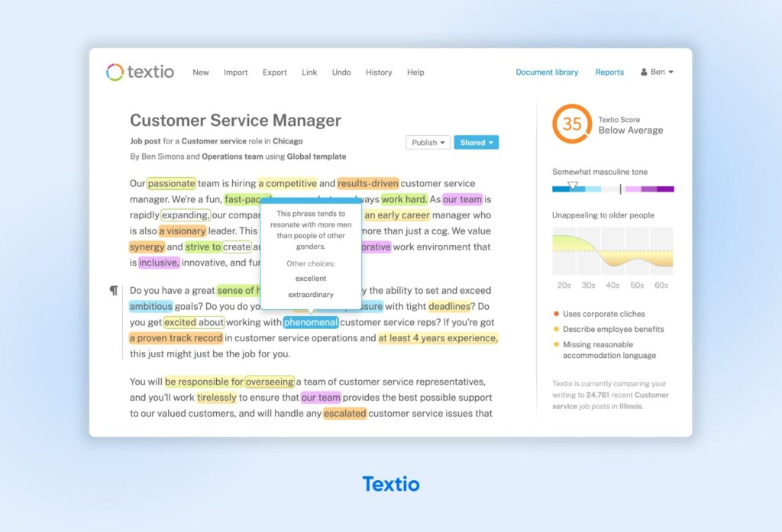Expand the Ben account menu
782x532 pixels.
658,72
